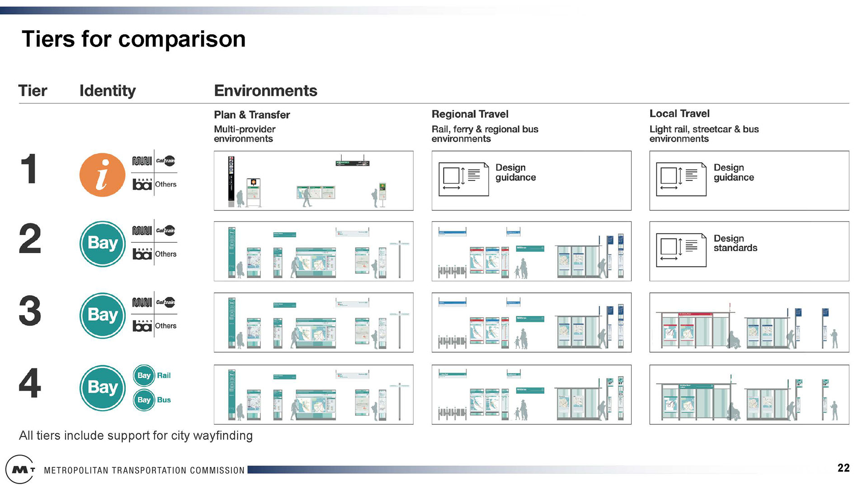Click the tier number 1
This screenshot has width=868, height=490.
[29, 169]
